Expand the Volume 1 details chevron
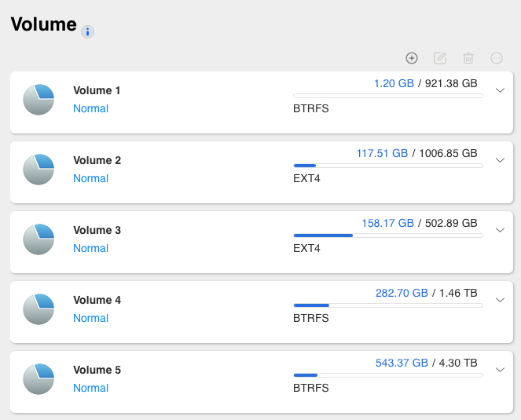Viewport: 521px width, 420px height. click(500, 90)
